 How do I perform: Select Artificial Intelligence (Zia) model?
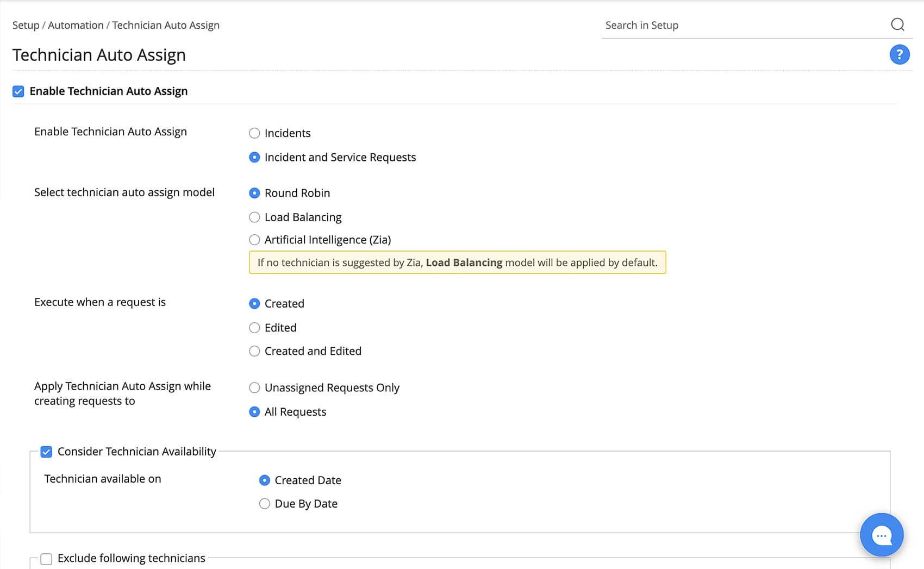tap(254, 240)
